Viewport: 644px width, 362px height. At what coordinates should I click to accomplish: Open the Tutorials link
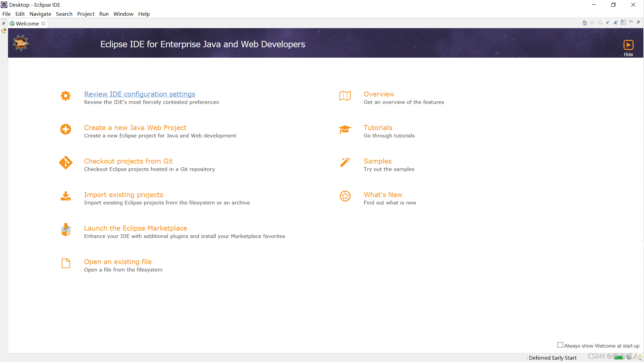[378, 128]
